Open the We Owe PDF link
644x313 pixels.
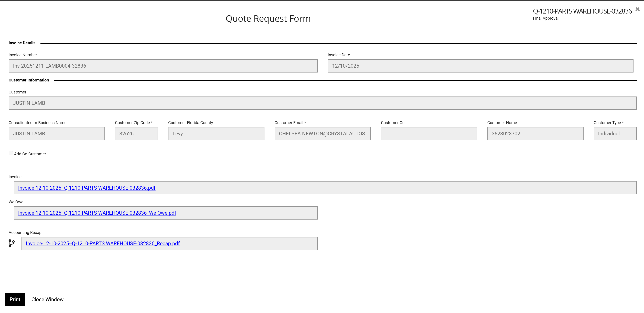(x=97, y=213)
